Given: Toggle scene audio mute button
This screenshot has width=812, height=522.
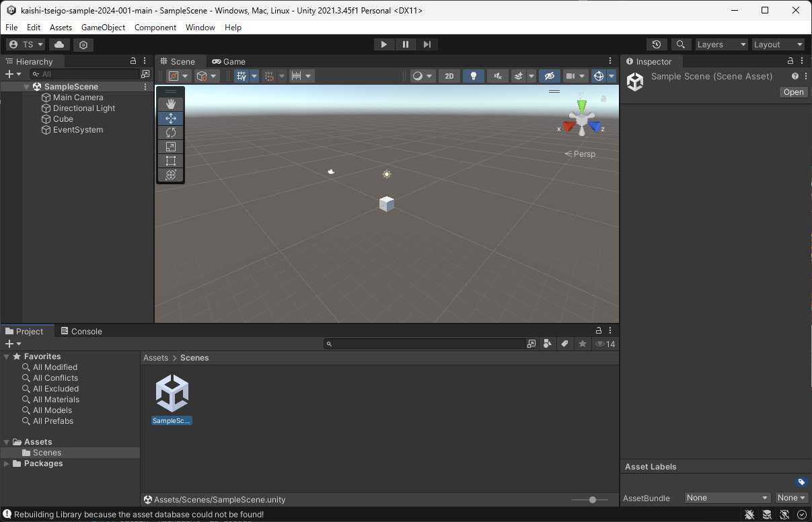Looking at the screenshot, I should [498, 76].
